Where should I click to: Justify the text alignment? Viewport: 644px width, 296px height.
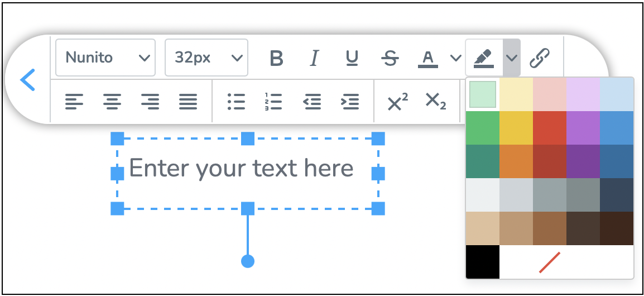[188, 102]
